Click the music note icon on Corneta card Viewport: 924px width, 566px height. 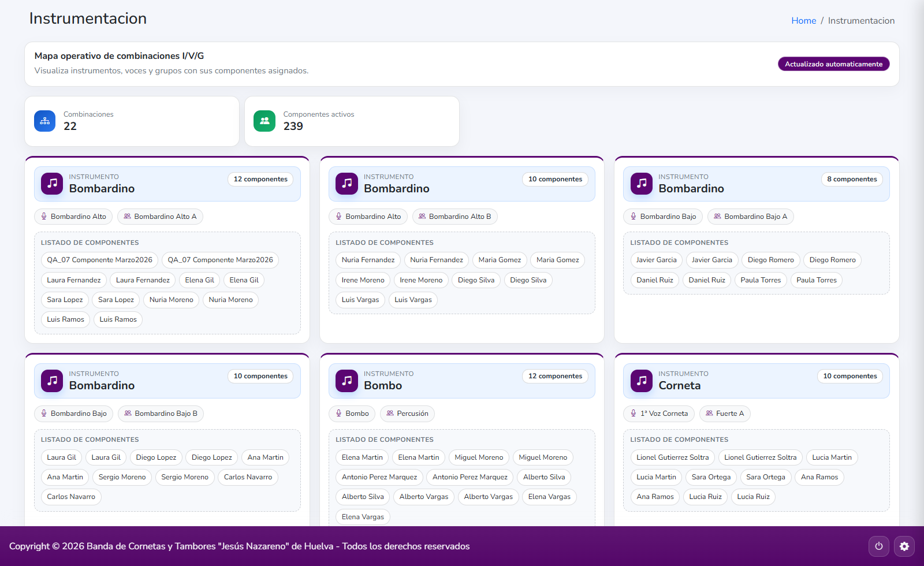click(x=641, y=381)
